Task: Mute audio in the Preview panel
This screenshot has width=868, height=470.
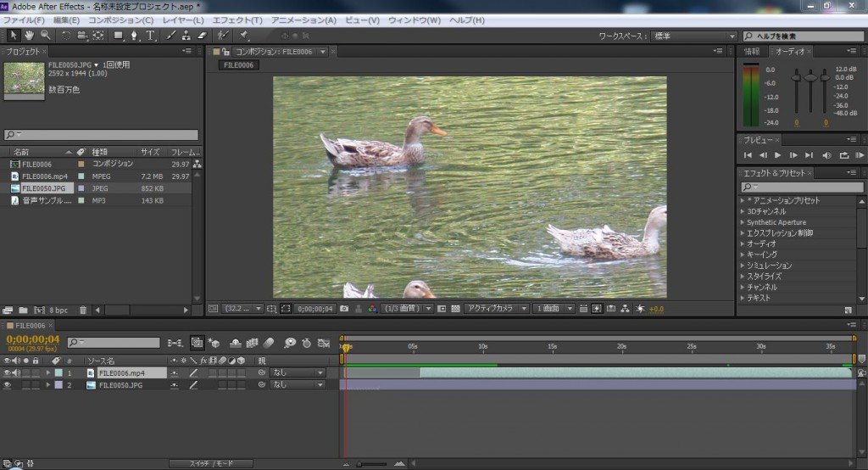Action: tap(826, 155)
